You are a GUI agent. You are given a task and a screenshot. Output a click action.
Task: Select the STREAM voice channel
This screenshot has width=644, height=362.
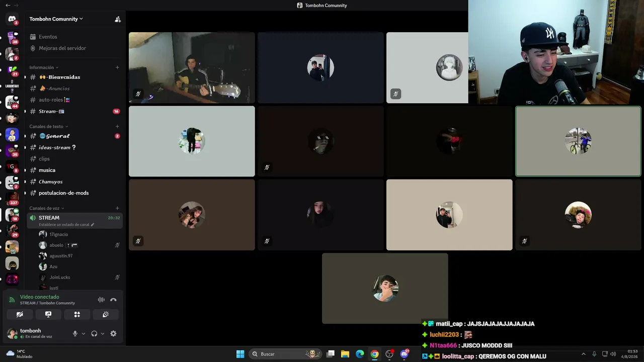pyautogui.click(x=74, y=221)
